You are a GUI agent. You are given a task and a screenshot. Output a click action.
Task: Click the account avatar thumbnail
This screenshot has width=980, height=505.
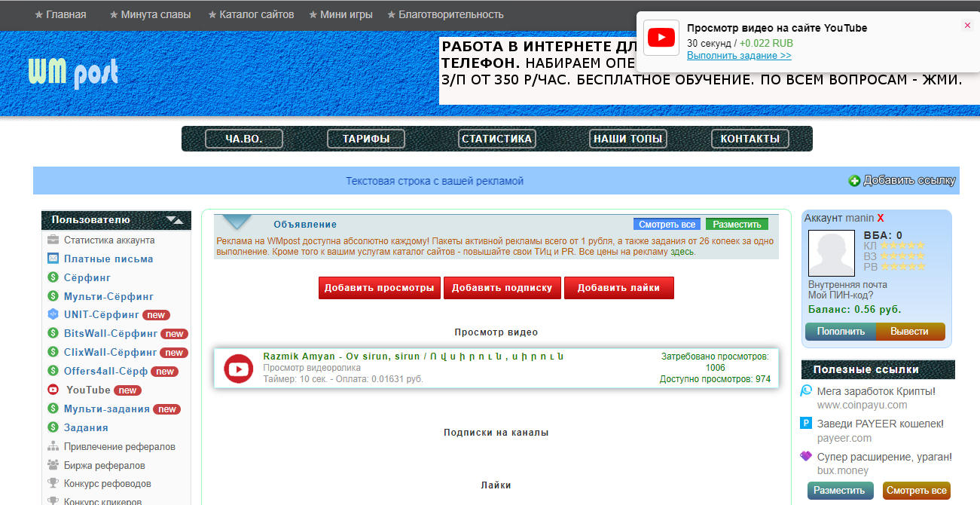click(x=833, y=254)
